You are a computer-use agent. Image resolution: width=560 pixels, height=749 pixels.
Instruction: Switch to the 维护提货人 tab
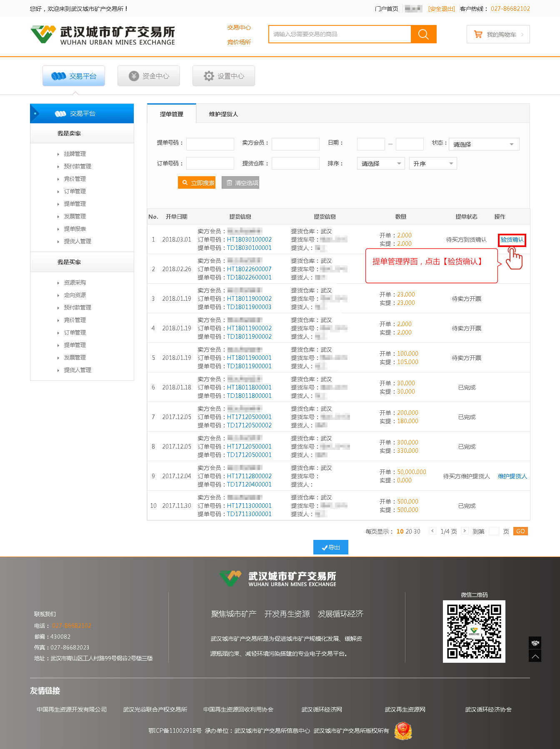pos(223,114)
